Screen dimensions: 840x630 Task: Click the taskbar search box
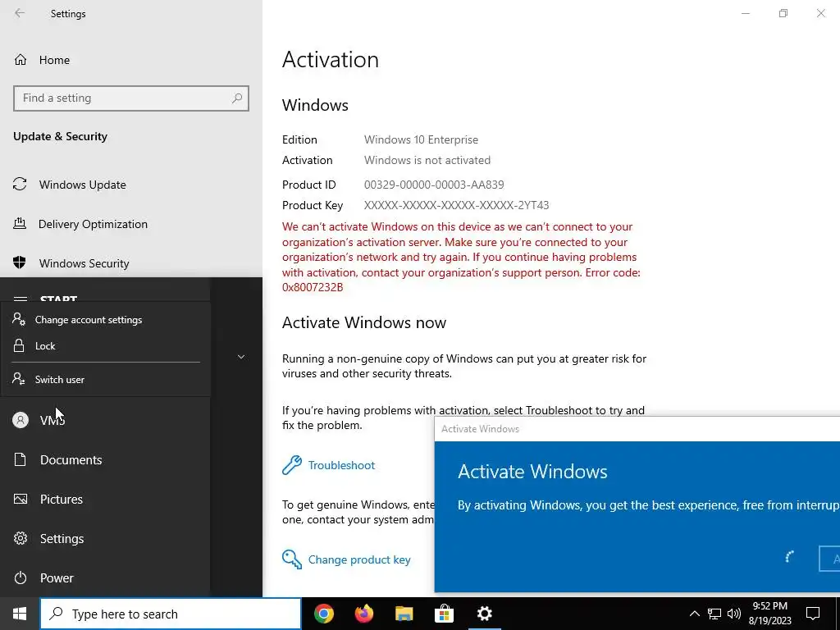point(171,614)
